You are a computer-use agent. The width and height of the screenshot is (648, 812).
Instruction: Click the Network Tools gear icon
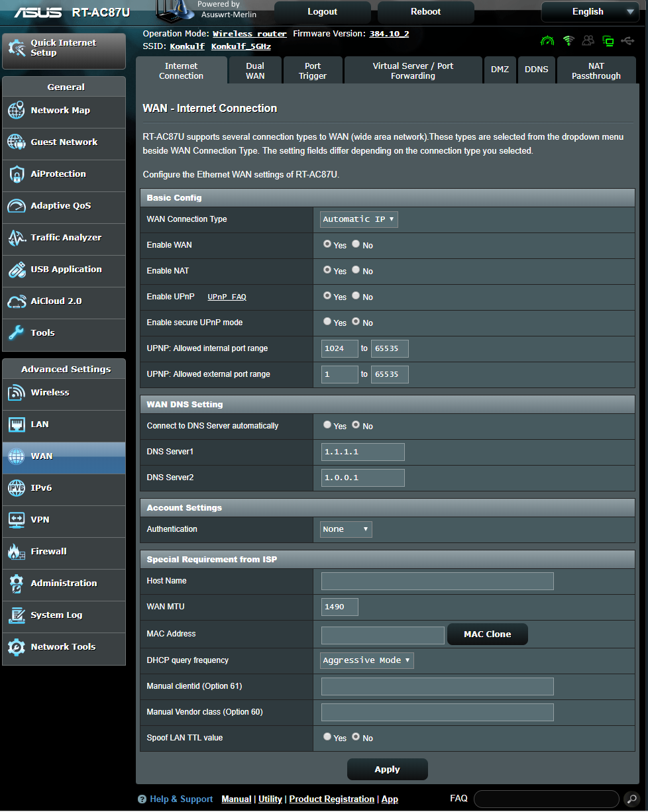click(x=17, y=647)
